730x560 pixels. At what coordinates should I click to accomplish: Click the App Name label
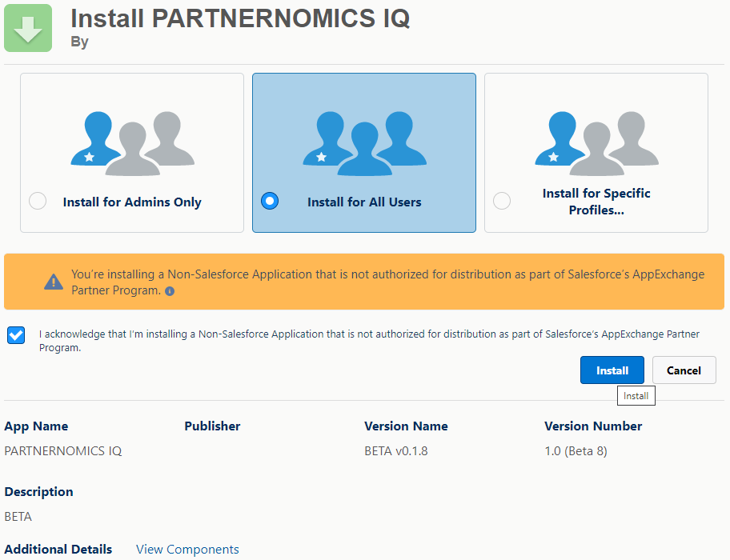[36, 426]
